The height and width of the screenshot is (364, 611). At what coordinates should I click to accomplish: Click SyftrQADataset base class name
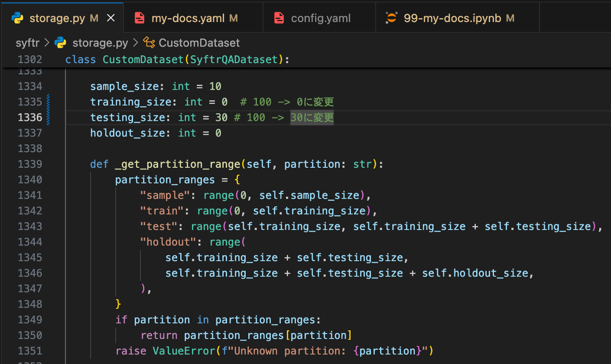coord(234,60)
